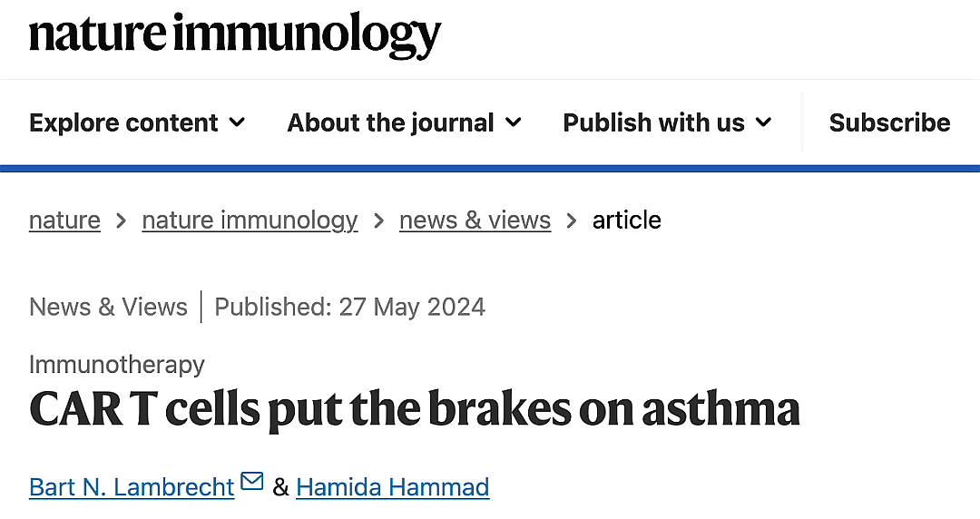This screenshot has height=519, width=980.
Task: Click the nature immunology logo
Action: [x=235, y=35]
